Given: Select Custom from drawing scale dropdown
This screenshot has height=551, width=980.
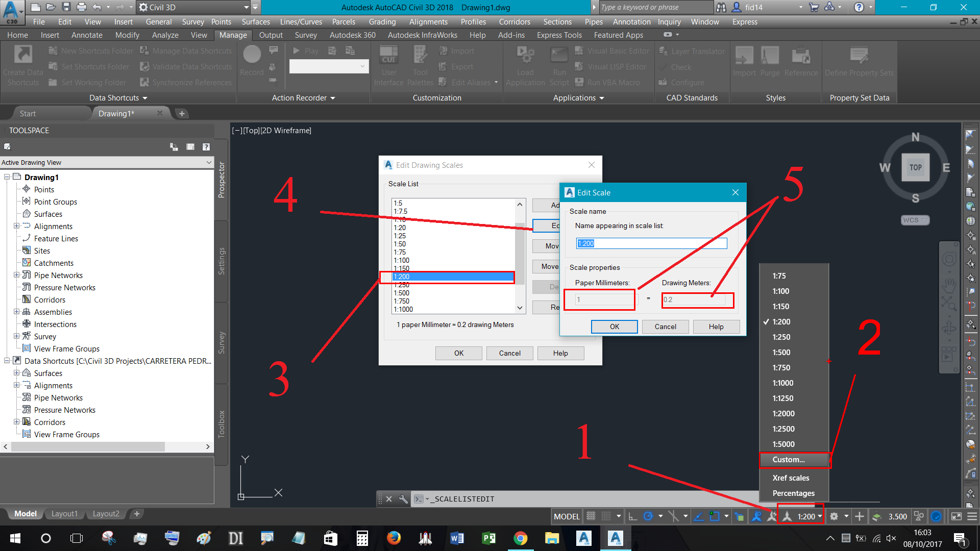Looking at the screenshot, I should pos(793,460).
